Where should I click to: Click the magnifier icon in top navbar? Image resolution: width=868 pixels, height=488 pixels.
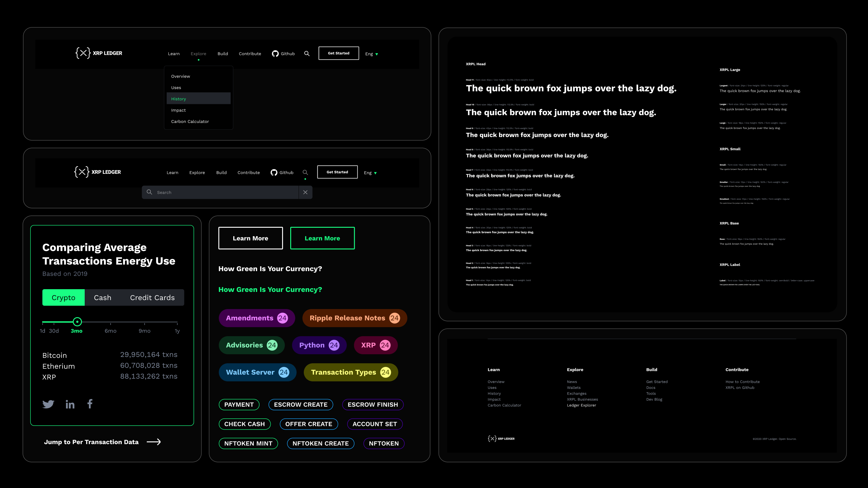pyautogui.click(x=307, y=54)
